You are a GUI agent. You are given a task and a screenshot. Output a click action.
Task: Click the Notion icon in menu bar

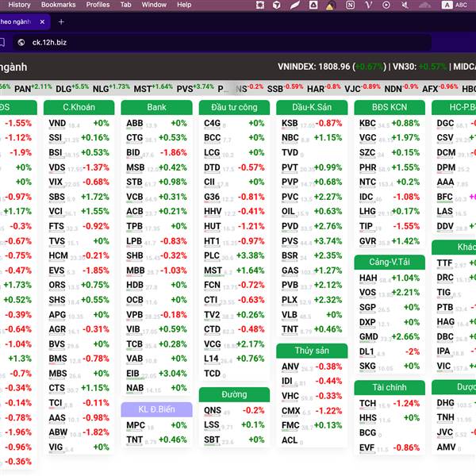350,5
